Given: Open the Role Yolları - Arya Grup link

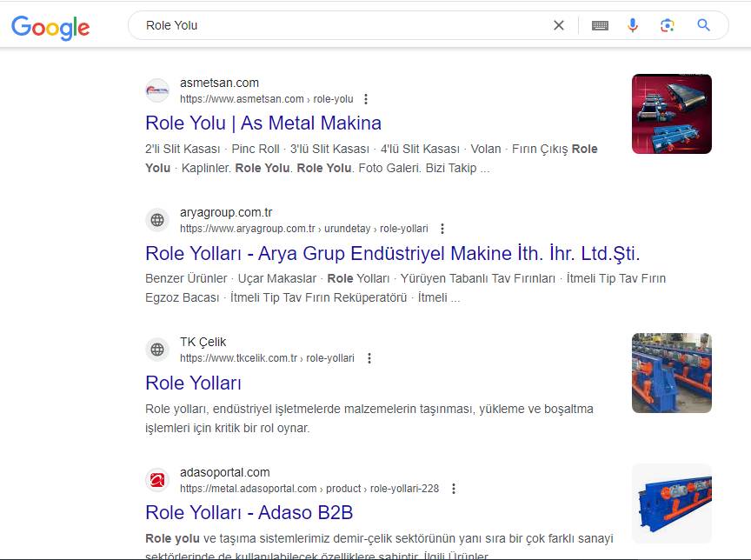Looking at the screenshot, I should [392, 253].
